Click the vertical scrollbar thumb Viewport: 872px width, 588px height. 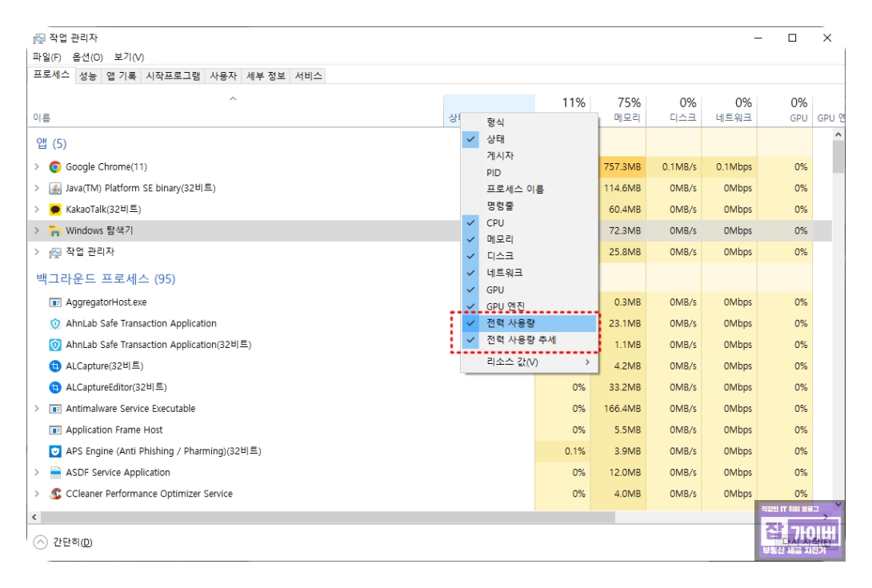838,157
